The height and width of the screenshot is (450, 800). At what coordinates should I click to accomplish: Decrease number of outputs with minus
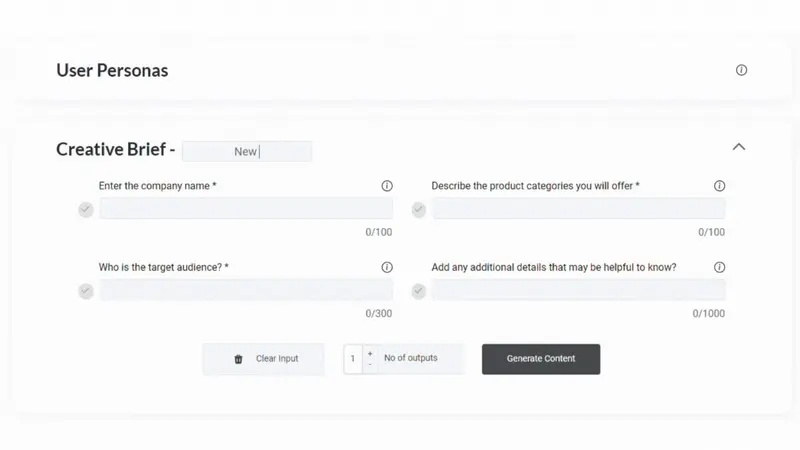(x=370, y=364)
